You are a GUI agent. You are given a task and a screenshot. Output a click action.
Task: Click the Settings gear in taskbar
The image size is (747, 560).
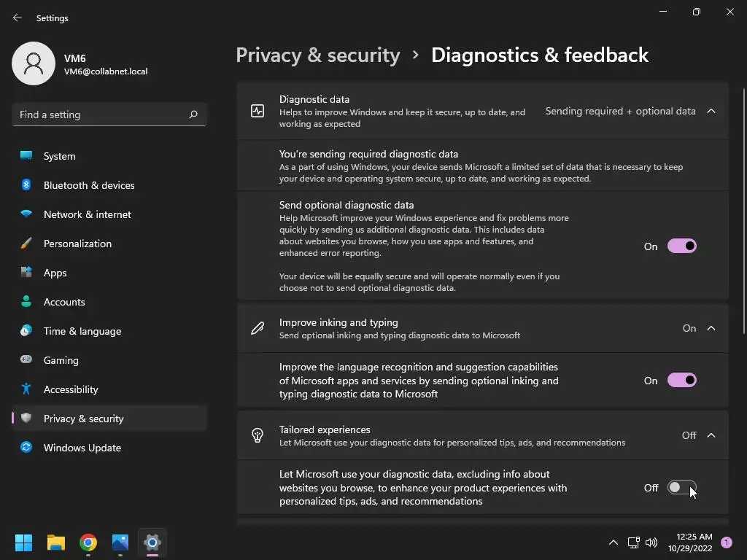tap(152, 542)
